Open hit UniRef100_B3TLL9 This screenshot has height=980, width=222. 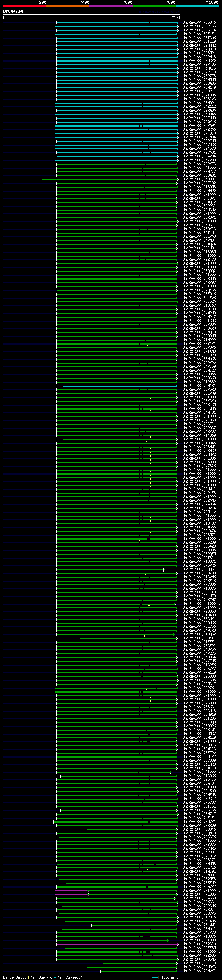pos(199,41)
